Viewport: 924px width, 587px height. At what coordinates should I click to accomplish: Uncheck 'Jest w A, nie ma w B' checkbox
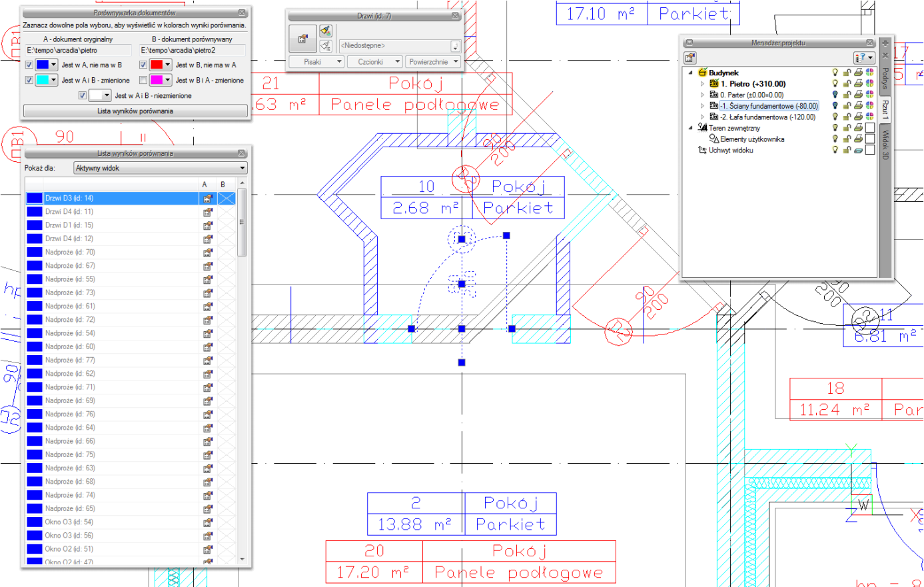point(29,65)
